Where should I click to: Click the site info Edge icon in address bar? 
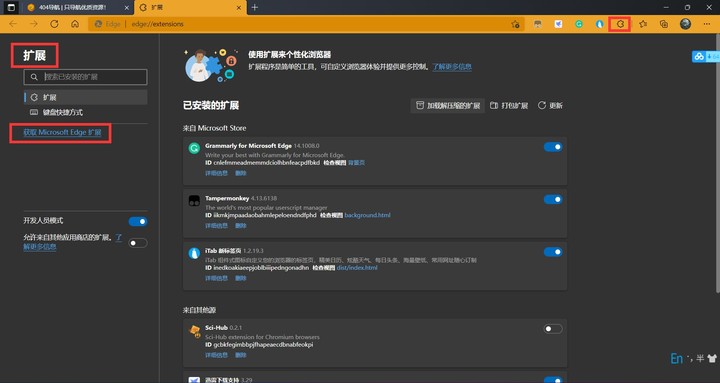click(98, 24)
